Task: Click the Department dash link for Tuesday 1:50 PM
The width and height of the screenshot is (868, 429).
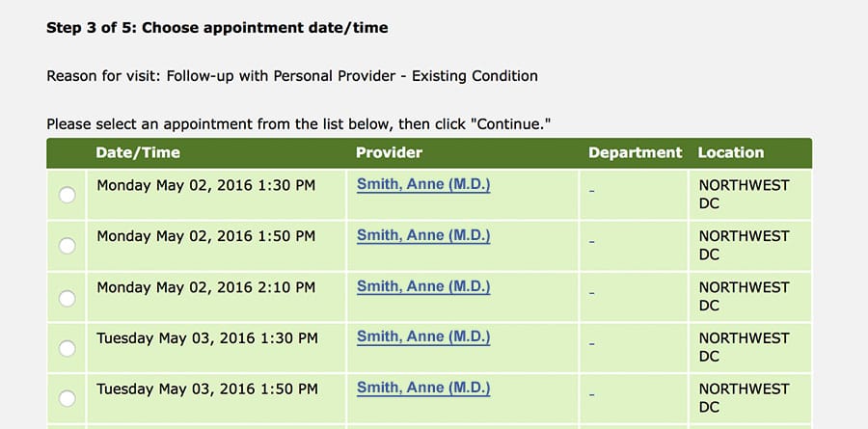Action: (x=591, y=393)
